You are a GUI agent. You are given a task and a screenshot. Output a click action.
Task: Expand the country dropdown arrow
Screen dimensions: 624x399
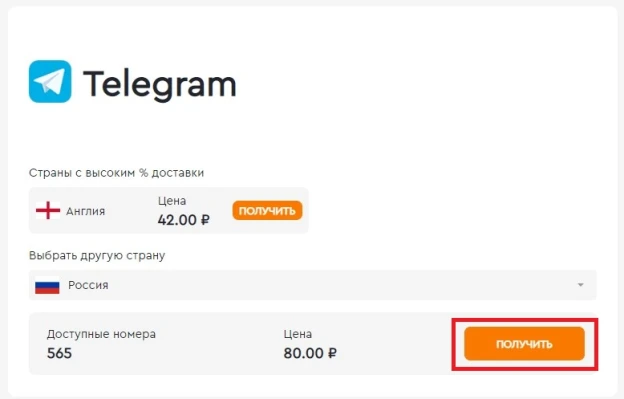(x=581, y=285)
